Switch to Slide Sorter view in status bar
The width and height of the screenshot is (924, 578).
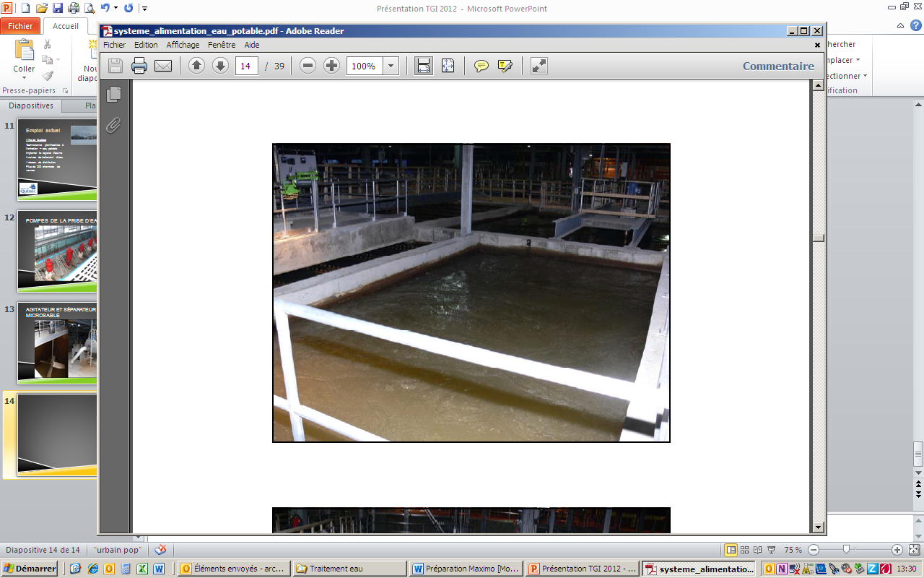pyautogui.click(x=745, y=550)
